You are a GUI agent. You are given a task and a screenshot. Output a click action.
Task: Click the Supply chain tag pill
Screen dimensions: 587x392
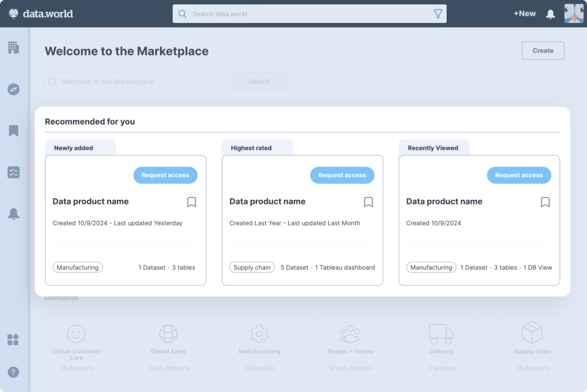point(252,267)
